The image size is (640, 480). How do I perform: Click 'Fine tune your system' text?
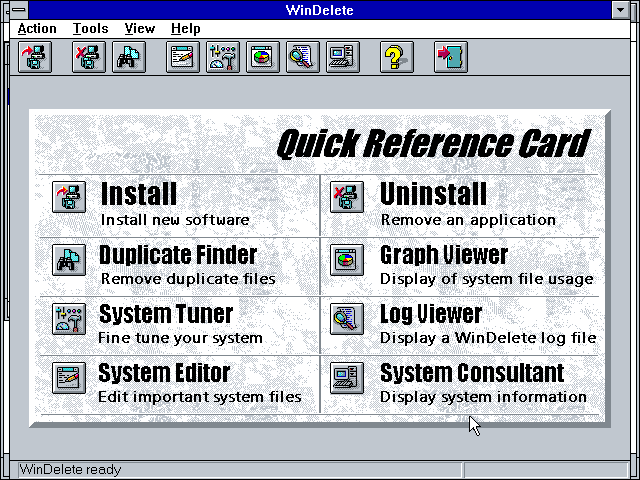180,338
